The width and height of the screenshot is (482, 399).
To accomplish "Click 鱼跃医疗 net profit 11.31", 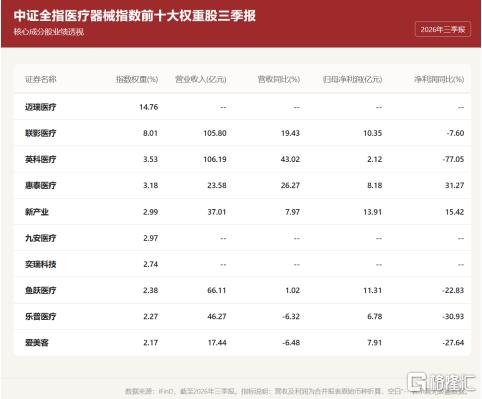I will coord(373,290).
